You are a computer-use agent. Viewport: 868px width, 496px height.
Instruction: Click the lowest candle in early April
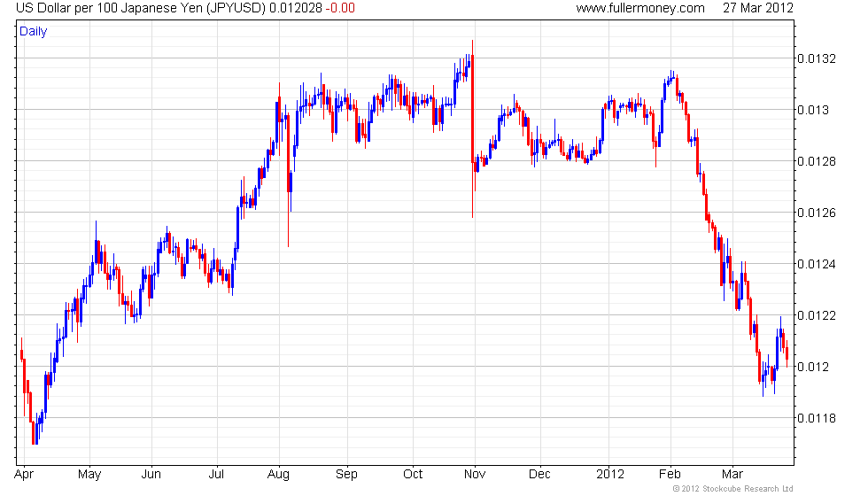click(35, 433)
